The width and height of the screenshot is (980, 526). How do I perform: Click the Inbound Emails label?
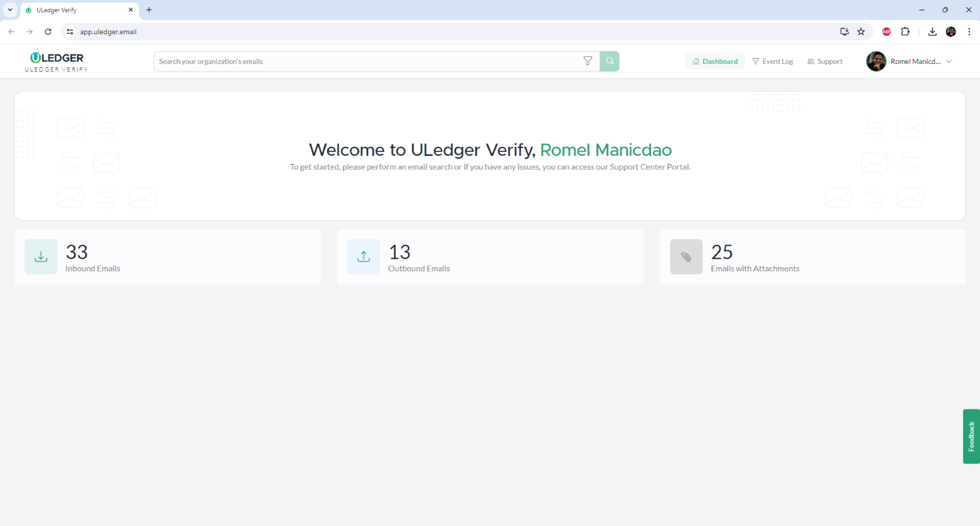coord(93,269)
